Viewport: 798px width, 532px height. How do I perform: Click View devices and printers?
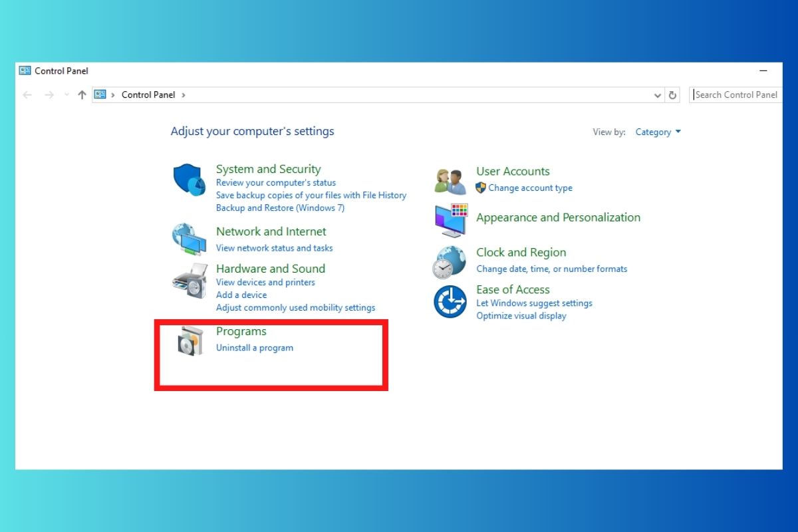click(x=265, y=283)
